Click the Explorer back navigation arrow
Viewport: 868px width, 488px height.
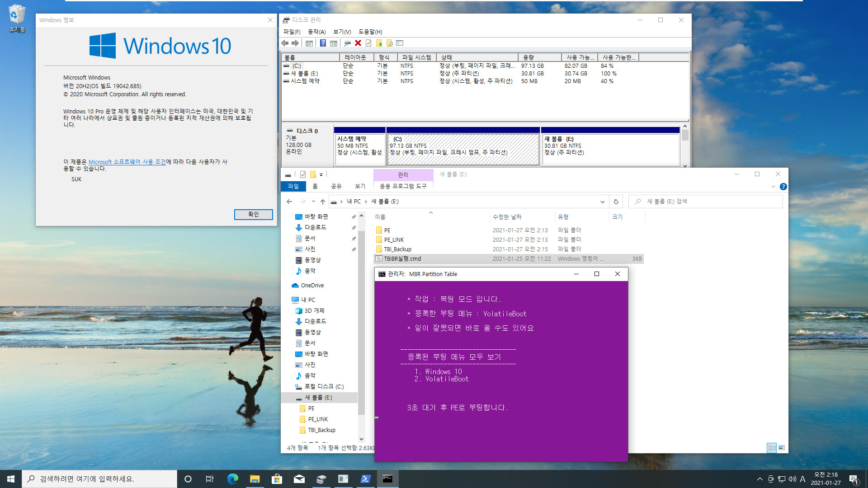tap(289, 202)
